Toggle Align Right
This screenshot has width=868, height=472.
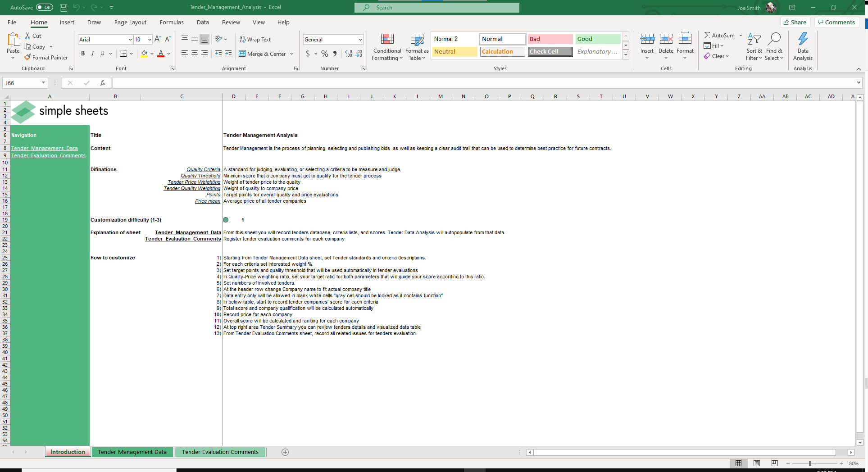[205, 54]
